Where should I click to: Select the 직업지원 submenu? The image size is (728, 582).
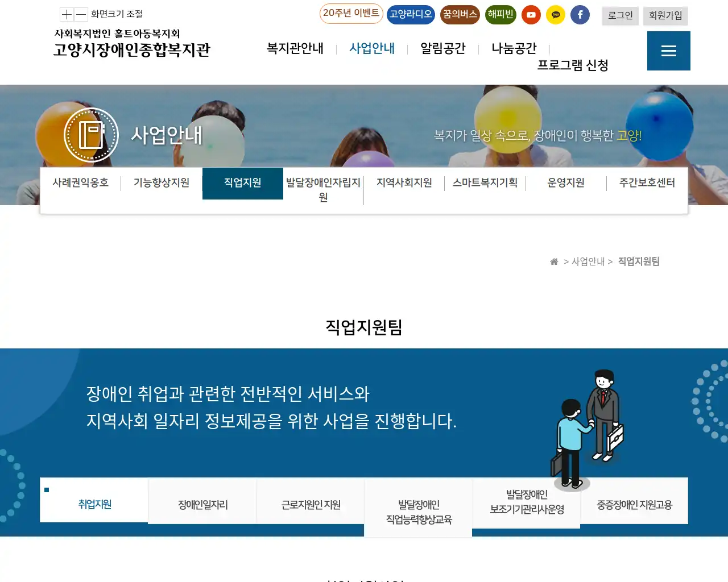pos(243,183)
